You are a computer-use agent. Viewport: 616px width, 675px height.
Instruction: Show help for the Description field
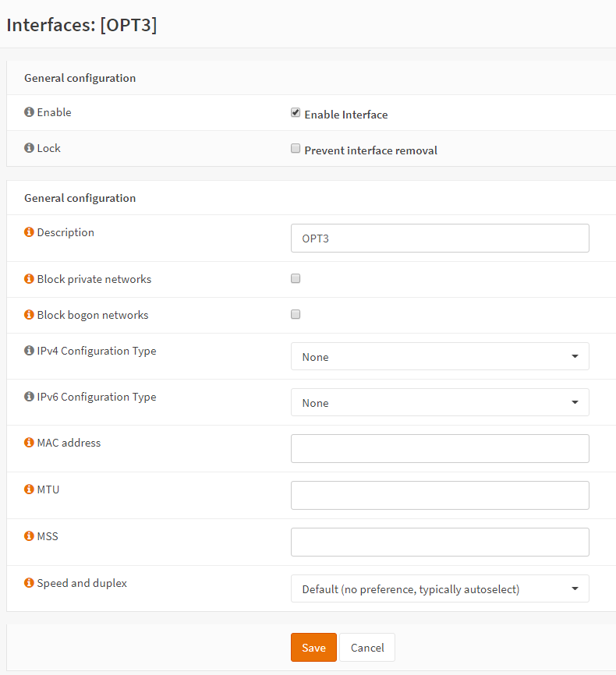click(30, 232)
